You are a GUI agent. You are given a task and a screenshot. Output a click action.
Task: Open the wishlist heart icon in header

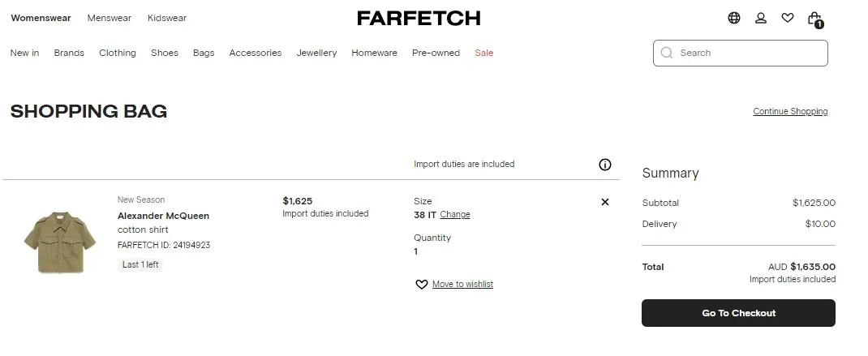[x=788, y=18]
